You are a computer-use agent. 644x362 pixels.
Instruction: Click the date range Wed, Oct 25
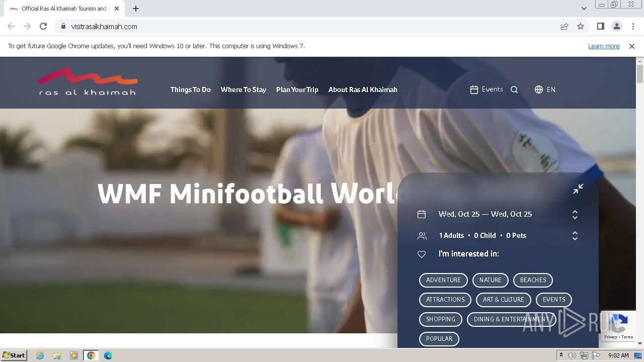(x=485, y=214)
